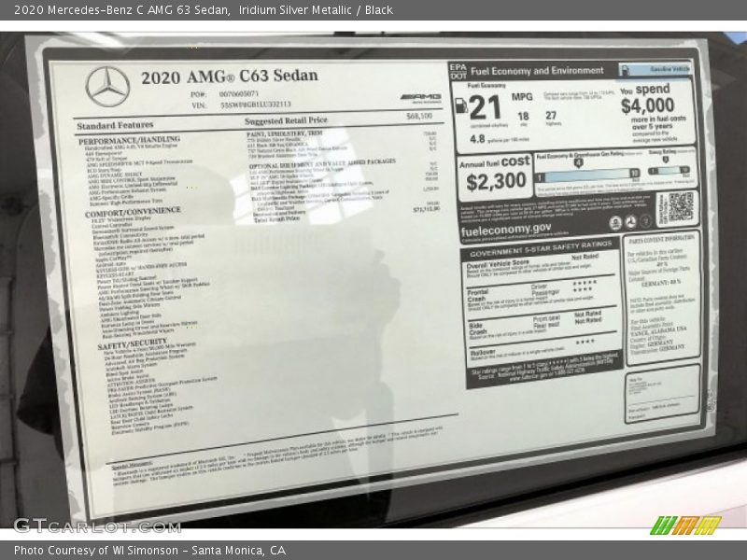747x560 pixels.
Task: Click the 'Standard Features' heading
Action: [x=115, y=125]
